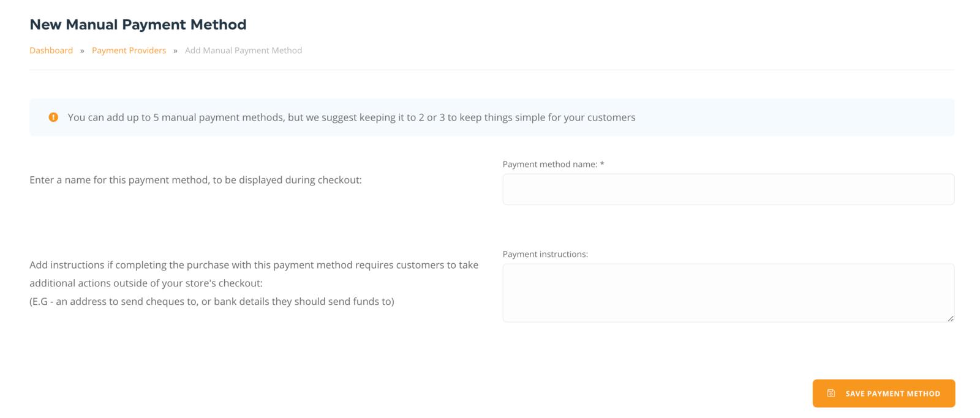Click the 'Payment instructions:' field label

[x=545, y=254]
